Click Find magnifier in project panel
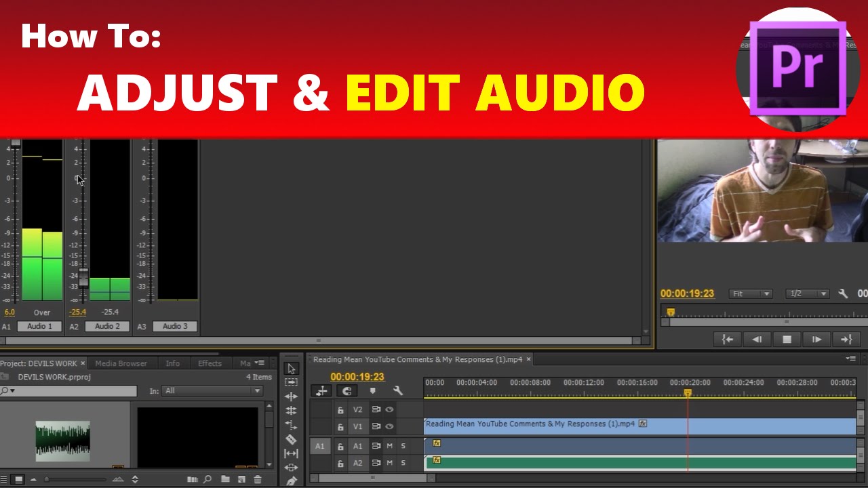 pos(208,479)
